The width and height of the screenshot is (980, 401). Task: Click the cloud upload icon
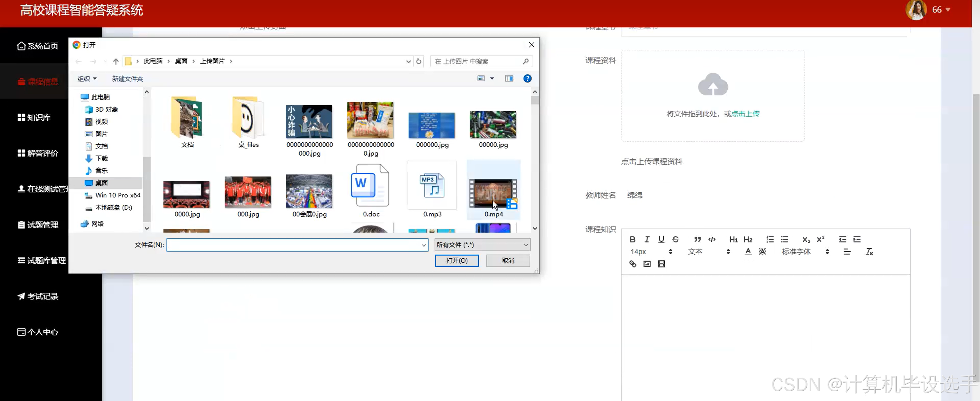tap(713, 85)
